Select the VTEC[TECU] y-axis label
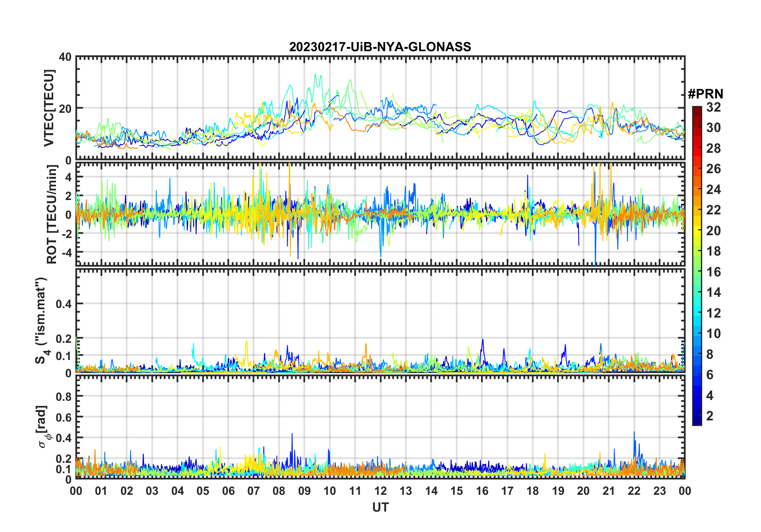 [x=49, y=108]
